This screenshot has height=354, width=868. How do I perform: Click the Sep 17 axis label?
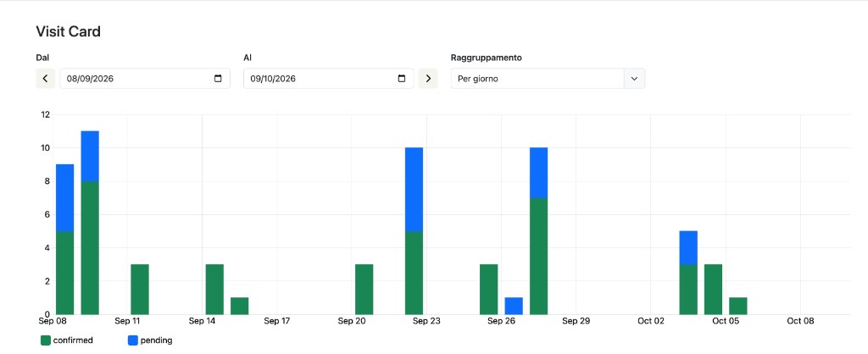click(277, 321)
